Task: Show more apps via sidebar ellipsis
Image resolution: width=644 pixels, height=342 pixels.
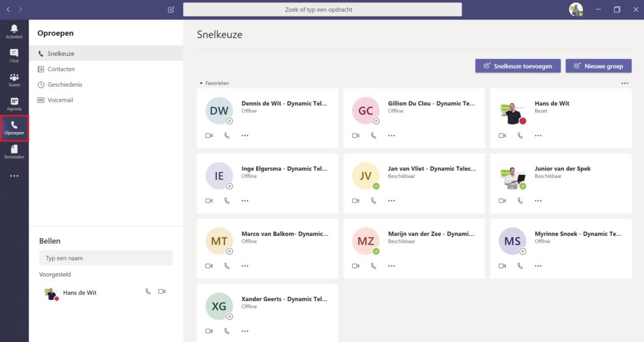Action: point(14,176)
